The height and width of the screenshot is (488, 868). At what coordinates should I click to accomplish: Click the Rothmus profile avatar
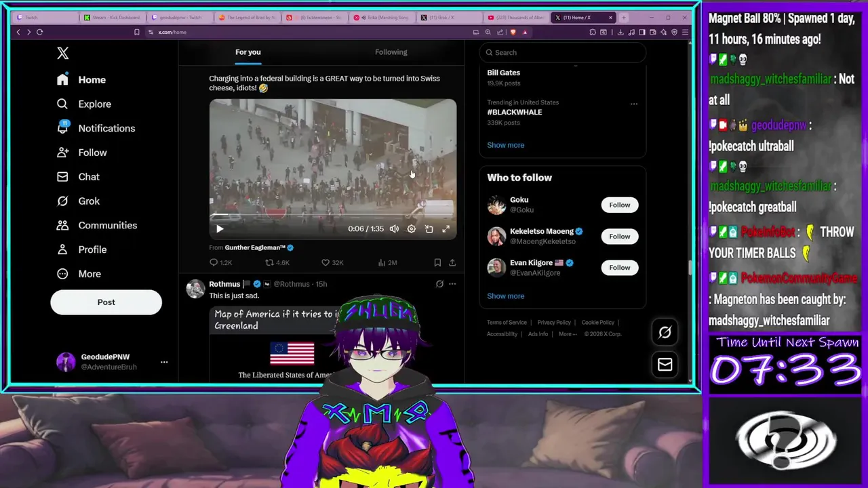click(195, 289)
